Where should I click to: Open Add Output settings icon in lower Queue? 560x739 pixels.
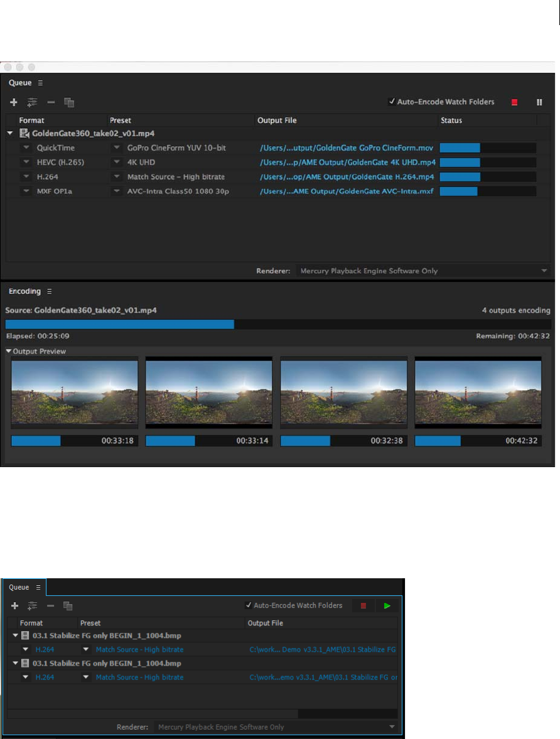click(x=32, y=606)
